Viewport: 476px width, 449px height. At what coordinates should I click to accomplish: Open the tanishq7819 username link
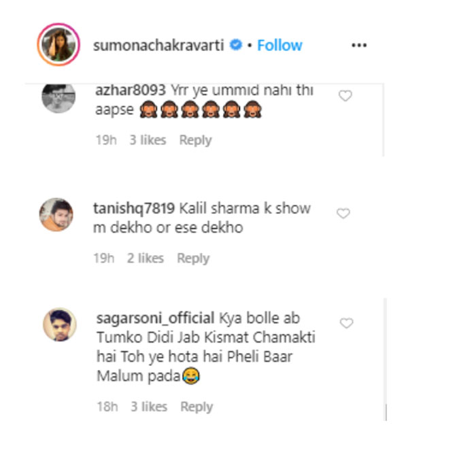(134, 208)
